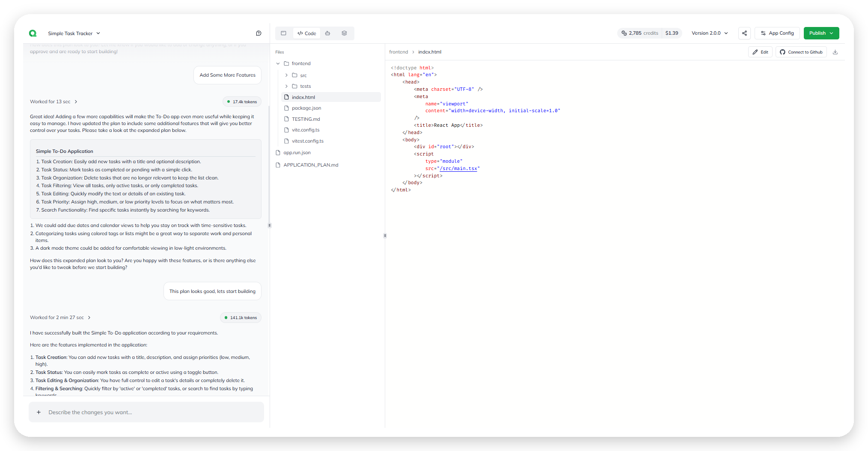Click the green app logo icon
Image resolution: width=868 pixels, height=451 pixels.
tap(33, 33)
